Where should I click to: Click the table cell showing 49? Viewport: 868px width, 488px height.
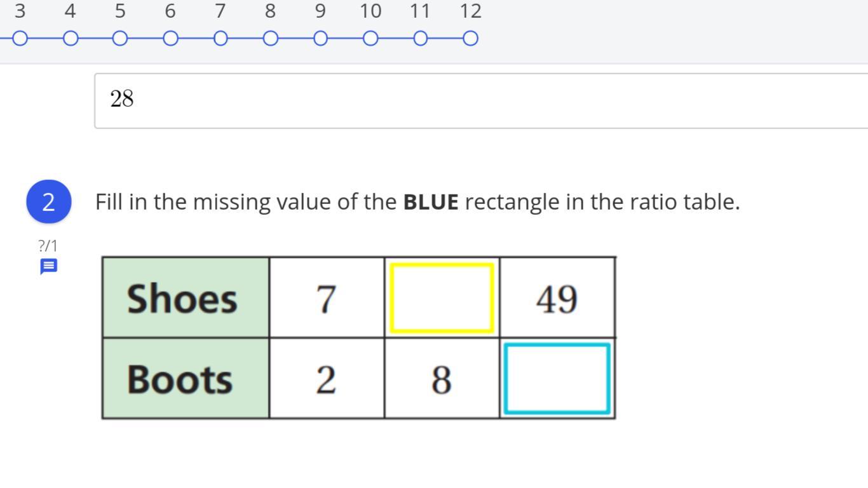[x=557, y=298]
